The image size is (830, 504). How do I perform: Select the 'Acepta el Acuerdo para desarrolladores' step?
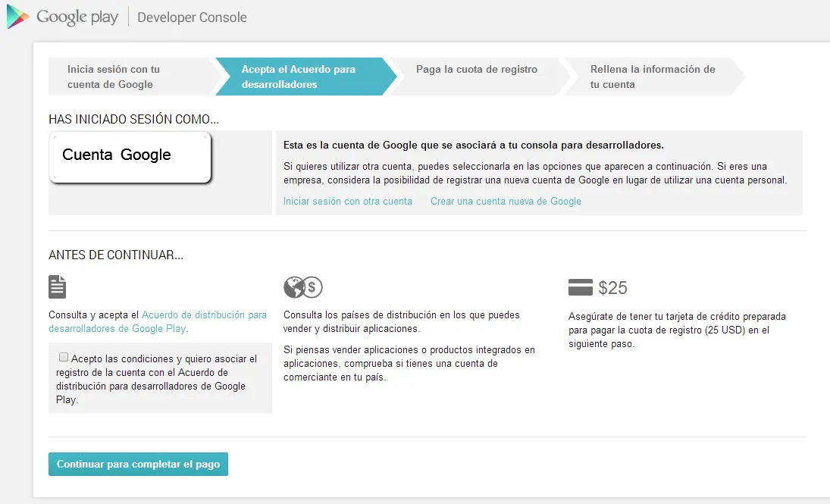[x=306, y=77]
